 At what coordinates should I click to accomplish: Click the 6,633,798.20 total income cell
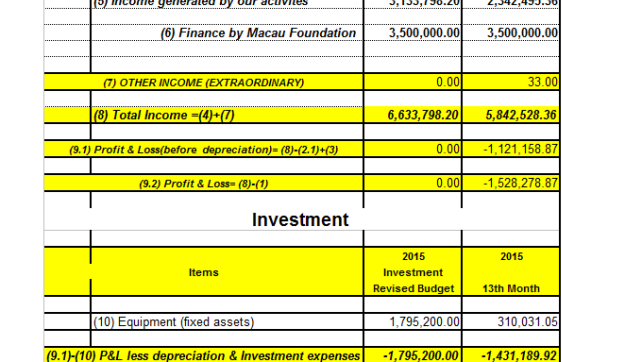(423, 115)
